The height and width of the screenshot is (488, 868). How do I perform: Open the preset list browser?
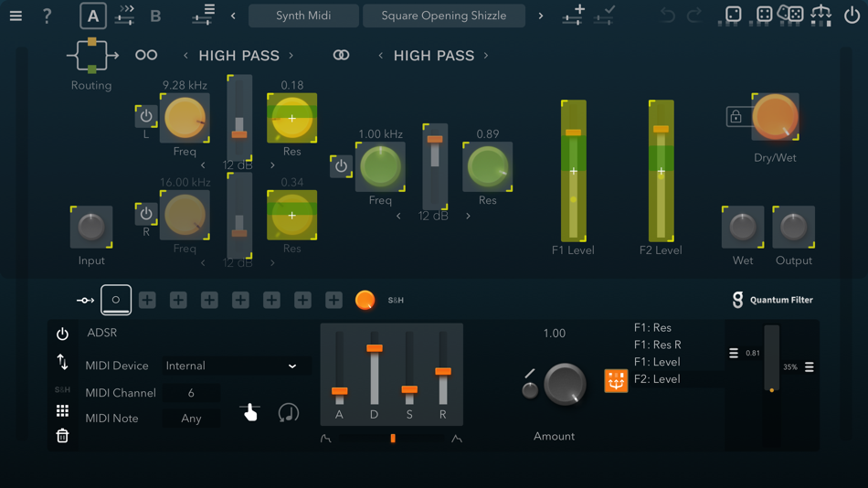tap(204, 15)
